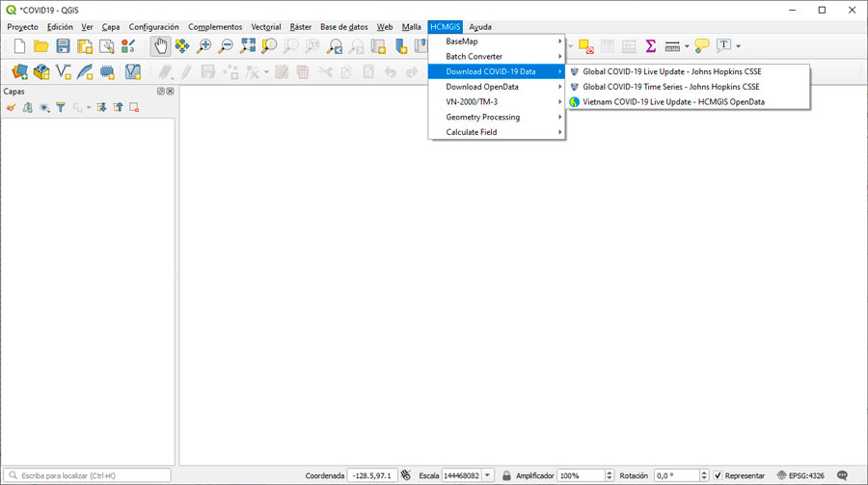Save project with the floppy disk icon
Image resolution: width=868 pixels, height=485 pixels.
[63, 46]
